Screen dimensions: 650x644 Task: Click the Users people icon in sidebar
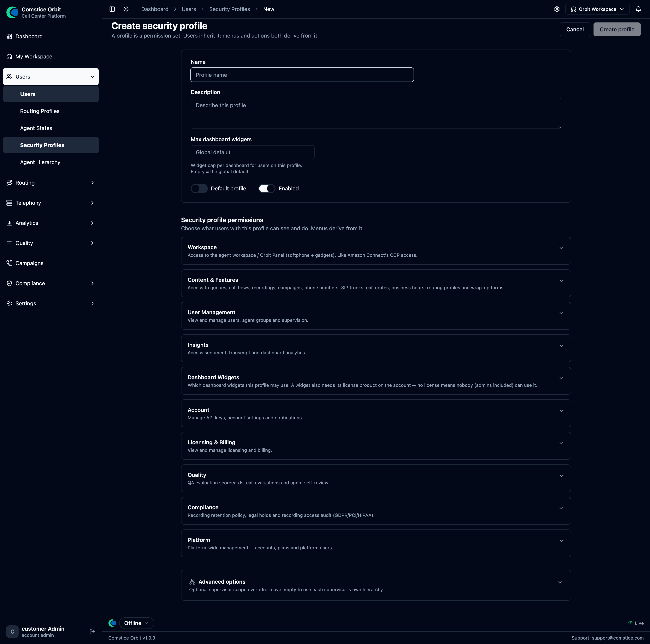(9, 77)
